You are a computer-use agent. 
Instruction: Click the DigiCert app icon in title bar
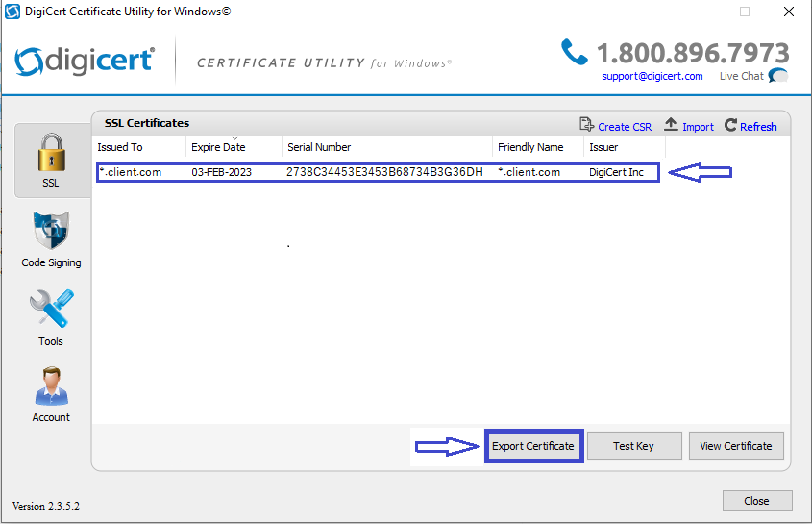click(x=12, y=12)
